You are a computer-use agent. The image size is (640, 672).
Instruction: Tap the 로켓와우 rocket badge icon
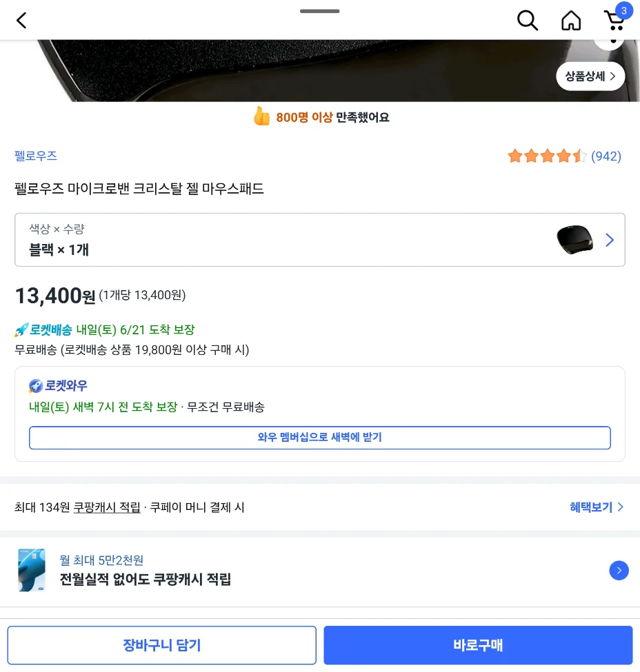click(x=36, y=386)
